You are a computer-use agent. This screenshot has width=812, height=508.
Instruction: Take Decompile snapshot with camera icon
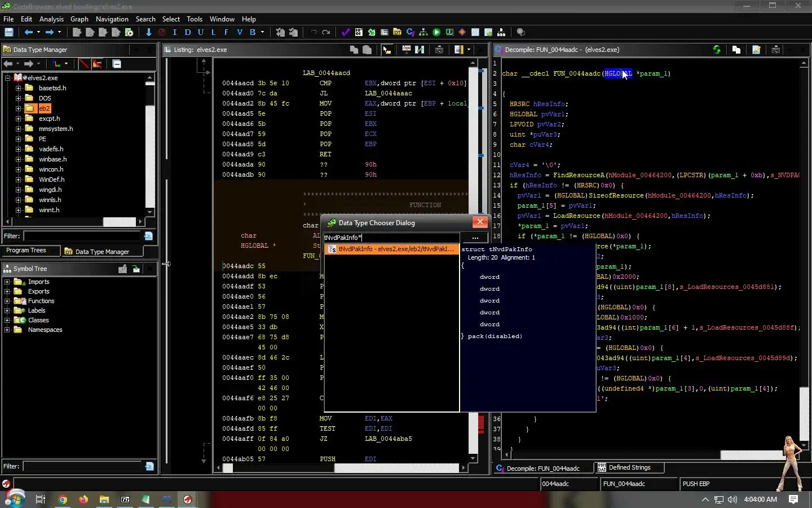(x=776, y=50)
